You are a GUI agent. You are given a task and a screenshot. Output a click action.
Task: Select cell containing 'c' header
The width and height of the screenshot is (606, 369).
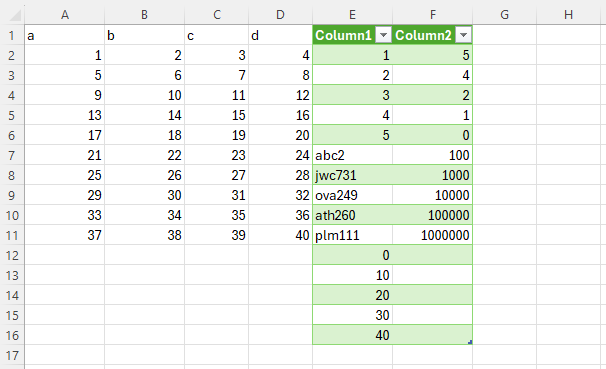pyautogui.click(x=216, y=35)
